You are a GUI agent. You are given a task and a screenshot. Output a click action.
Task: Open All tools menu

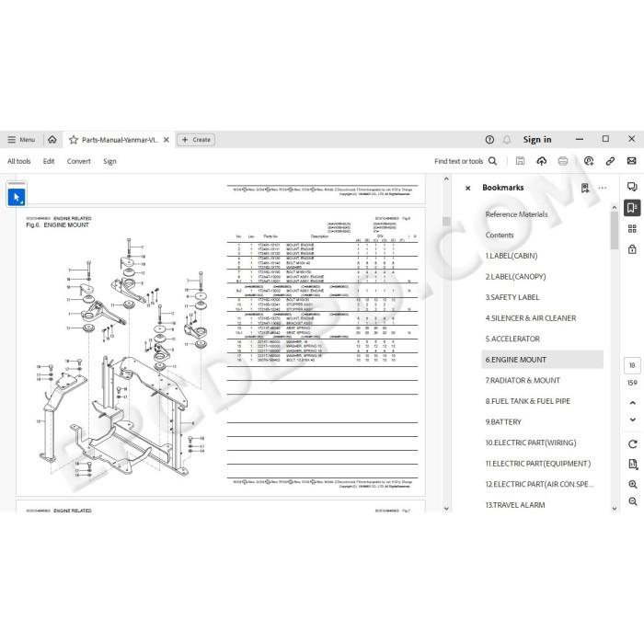[19, 161]
